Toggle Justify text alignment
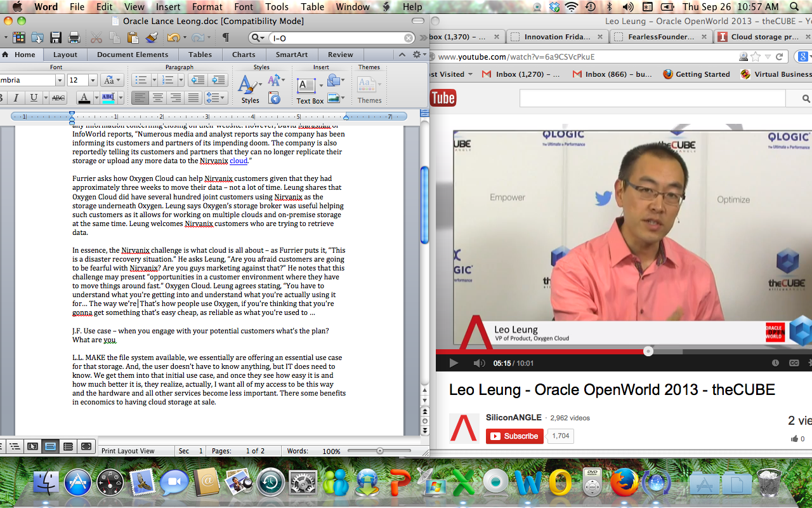 click(x=193, y=98)
